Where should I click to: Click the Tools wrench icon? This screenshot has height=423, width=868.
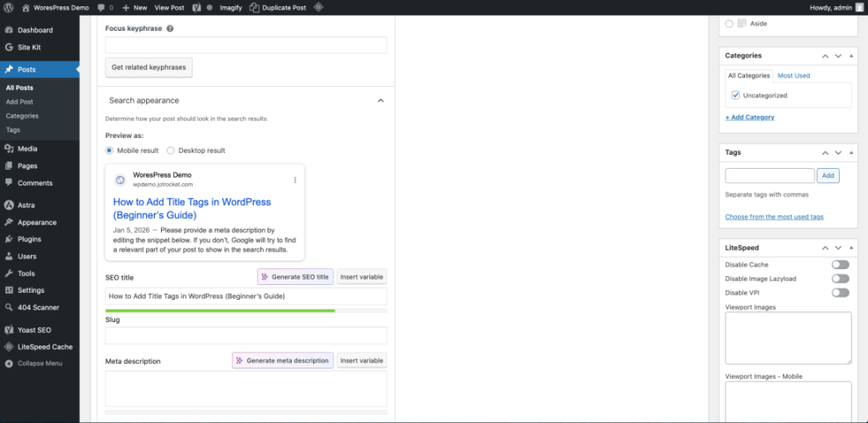tap(9, 273)
